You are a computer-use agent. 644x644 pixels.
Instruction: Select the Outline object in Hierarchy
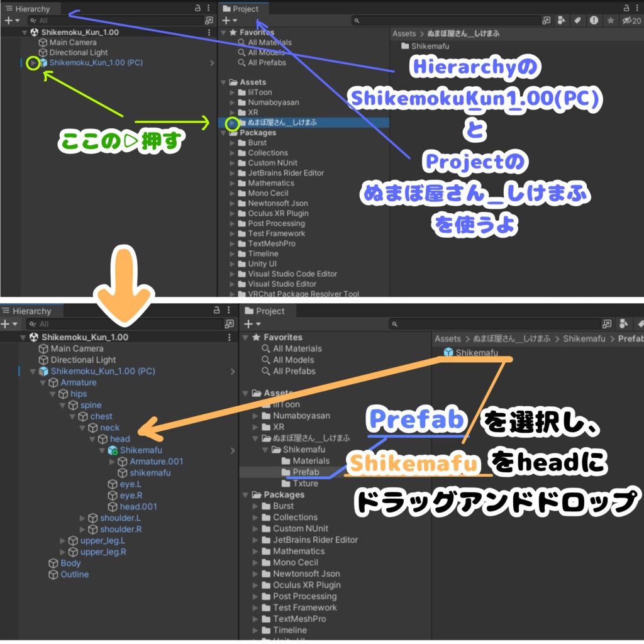pos(69,574)
